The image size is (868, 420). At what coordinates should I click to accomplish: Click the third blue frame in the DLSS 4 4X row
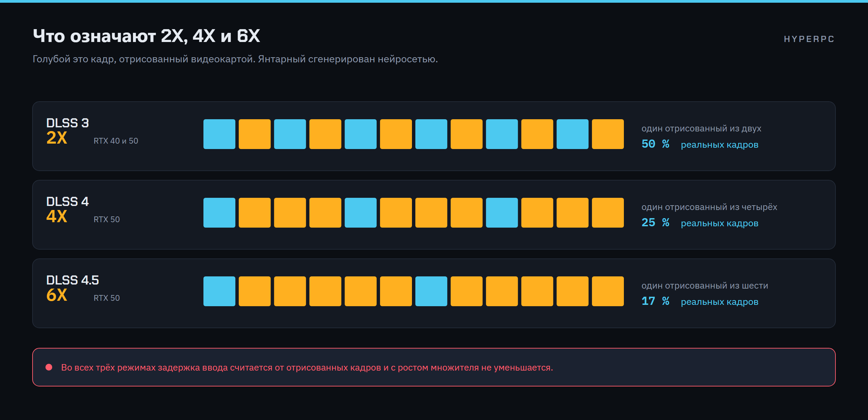(502, 213)
